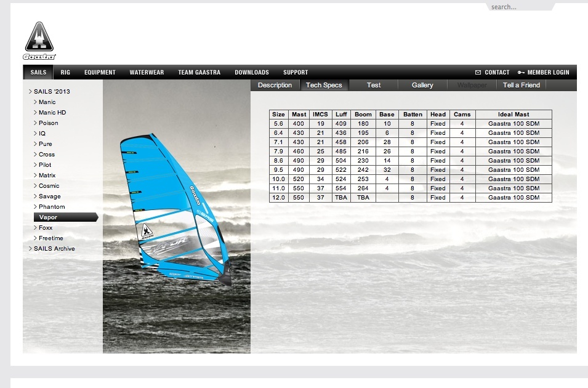This screenshot has height=388, width=588.
Task: Click the key icon beside Member Login
Action: click(x=521, y=73)
